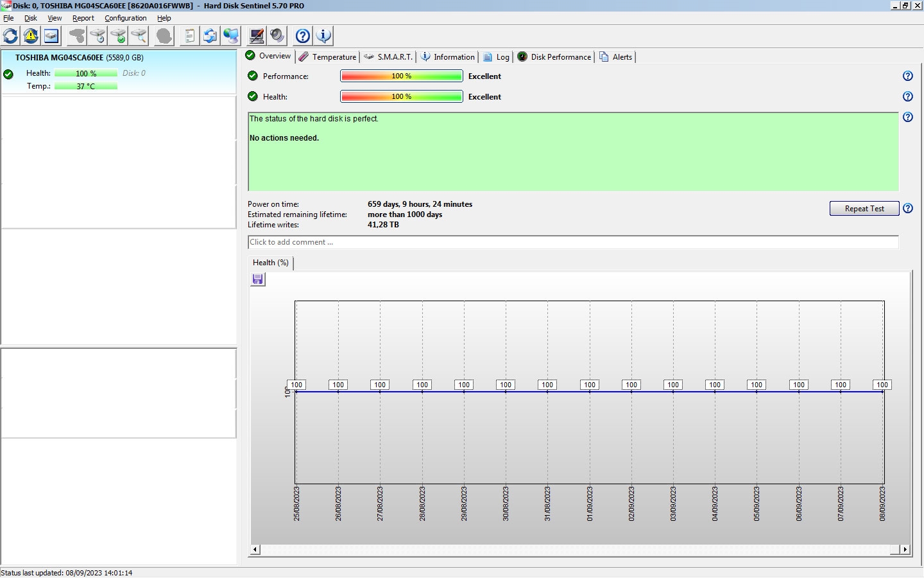
Task: Open the configuration monitor with screwdriver icon
Action: coord(257,36)
